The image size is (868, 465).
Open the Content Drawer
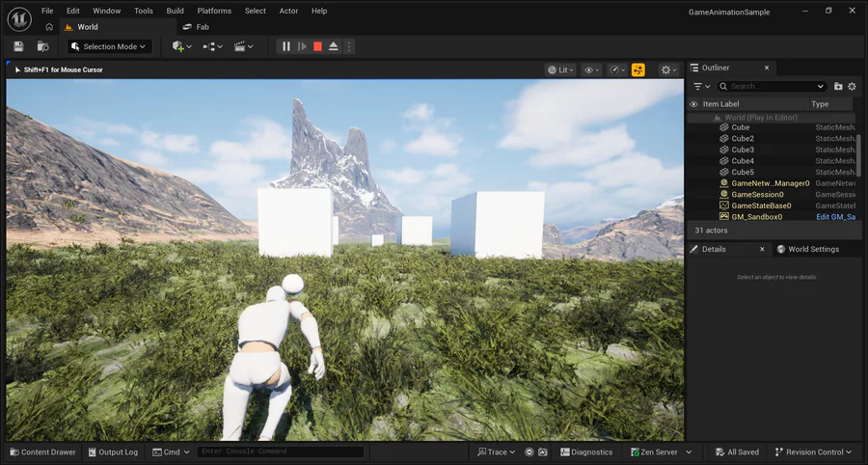(x=42, y=452)
